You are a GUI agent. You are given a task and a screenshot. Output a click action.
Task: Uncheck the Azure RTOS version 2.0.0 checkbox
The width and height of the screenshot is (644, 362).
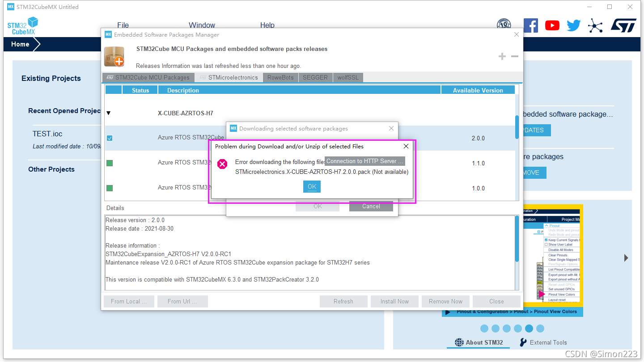coord(110,138)
